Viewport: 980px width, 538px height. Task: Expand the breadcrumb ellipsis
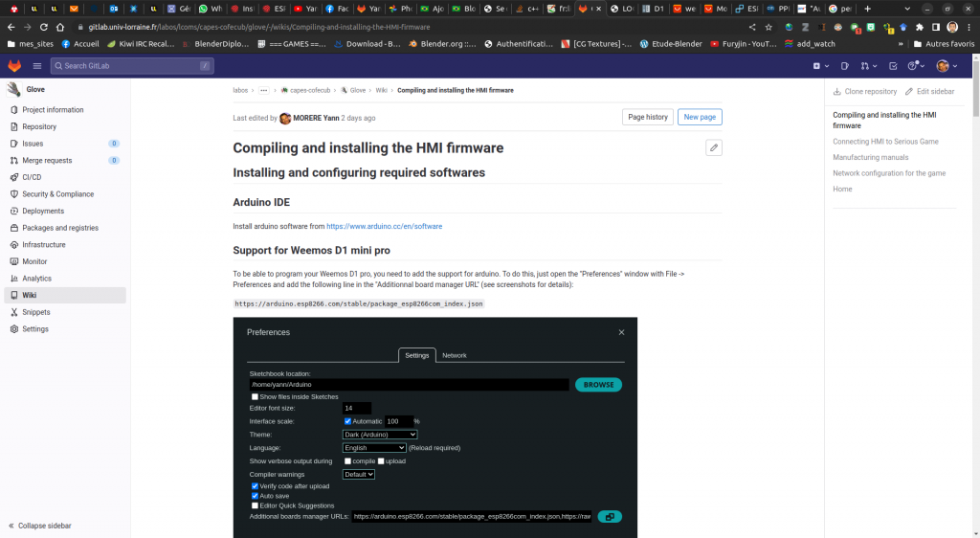[263, 90]
